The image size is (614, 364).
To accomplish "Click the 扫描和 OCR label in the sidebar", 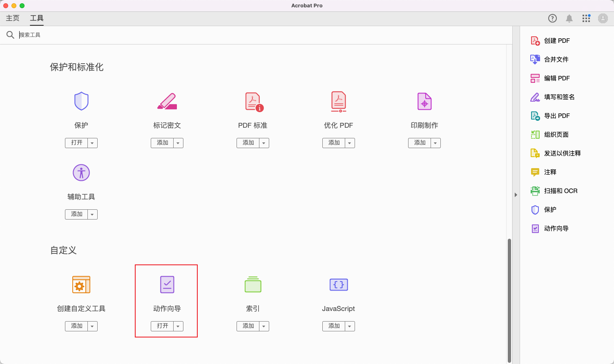I will [x=561, y=191].
